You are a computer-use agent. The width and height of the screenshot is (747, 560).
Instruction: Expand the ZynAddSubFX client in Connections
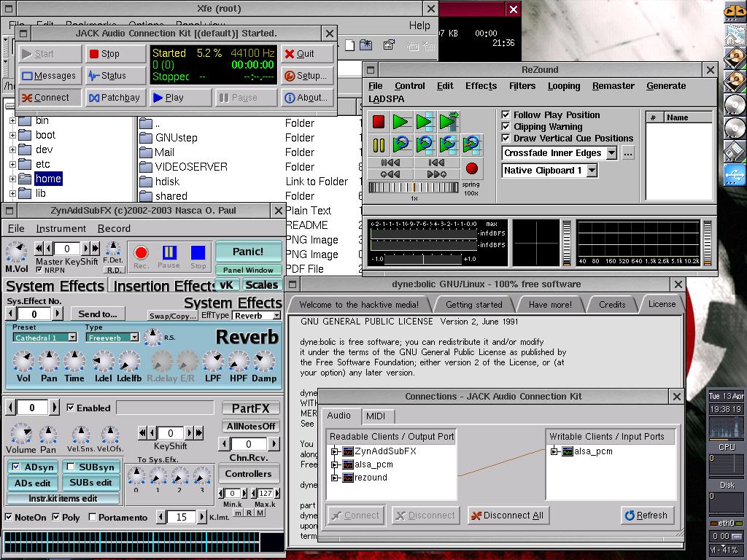coord(335,451)
